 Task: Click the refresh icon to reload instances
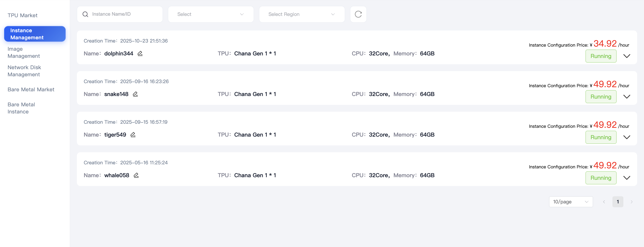tap(358, 14)
